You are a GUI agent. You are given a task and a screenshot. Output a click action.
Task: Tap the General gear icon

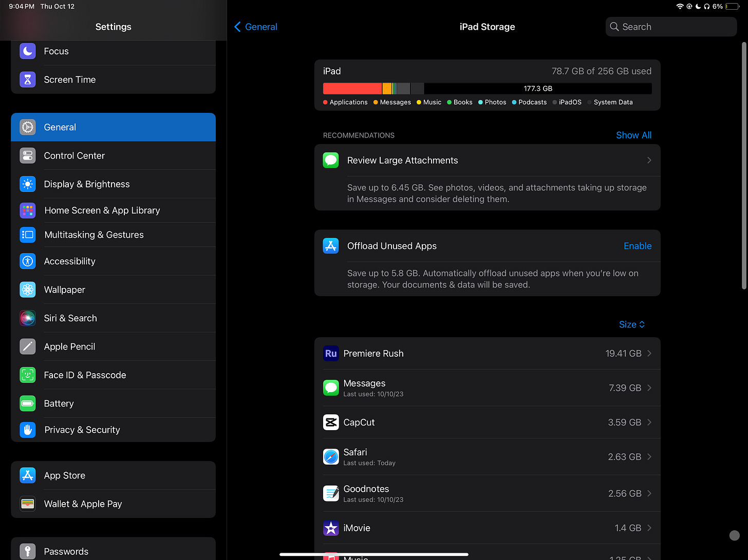[x=28, y=127]
